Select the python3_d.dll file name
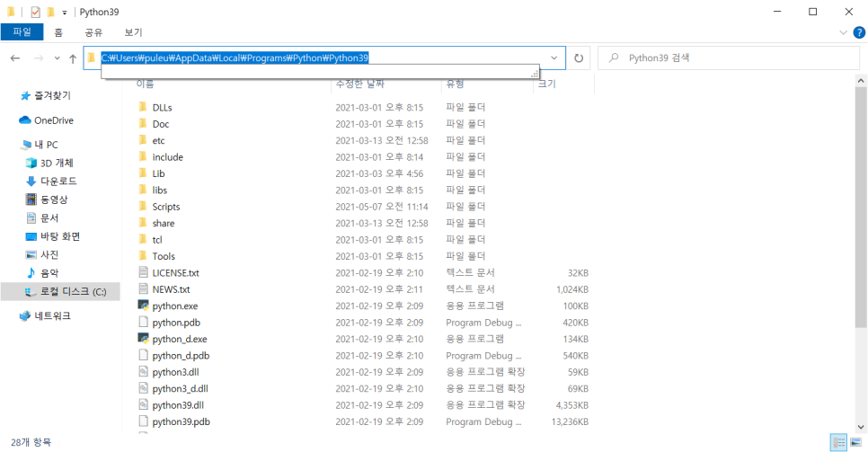Viewport: 868px width, 452px height. tap(180, 389)
